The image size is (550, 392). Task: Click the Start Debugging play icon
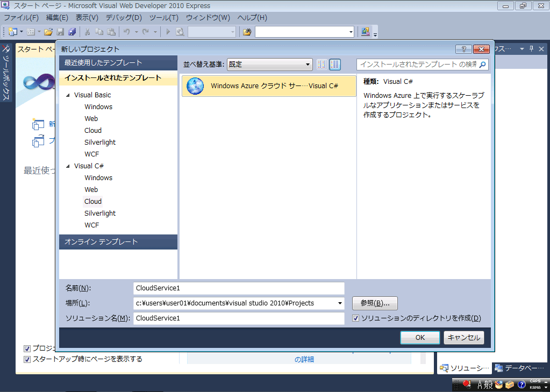(168, 32)
